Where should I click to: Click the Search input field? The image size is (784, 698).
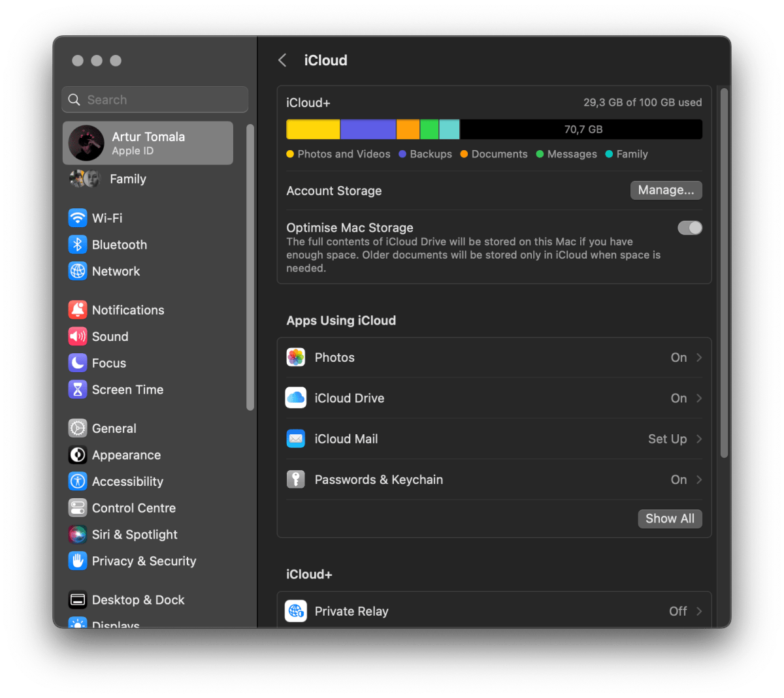click(155, 100)
